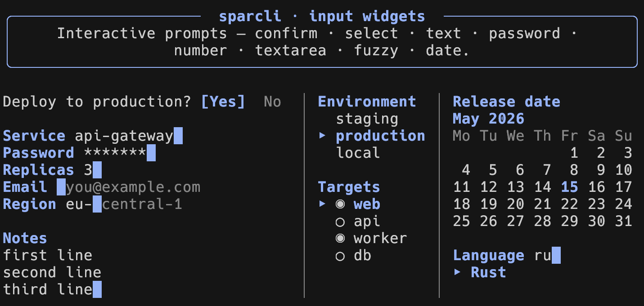Toggle the web target radio mark

pos(340,204)
